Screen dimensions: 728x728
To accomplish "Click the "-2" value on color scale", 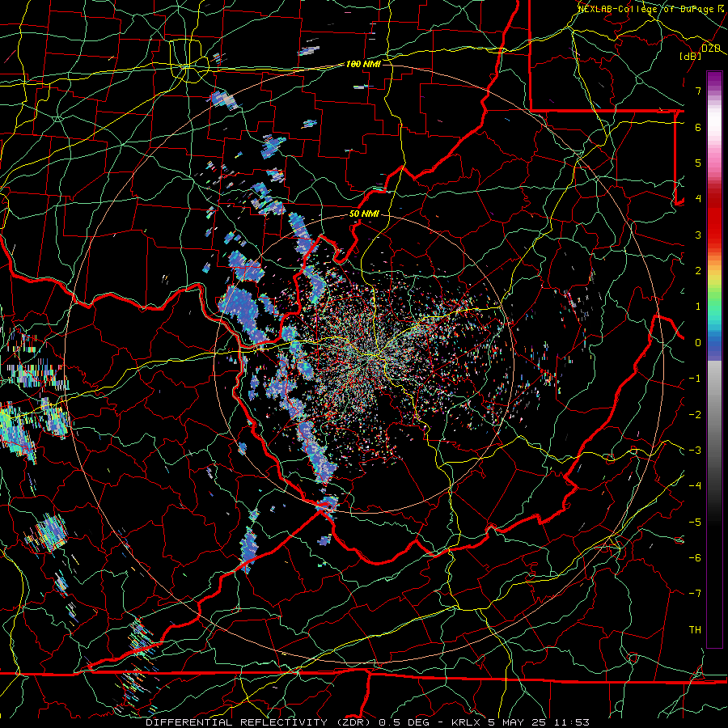I will tap(695, 415).
